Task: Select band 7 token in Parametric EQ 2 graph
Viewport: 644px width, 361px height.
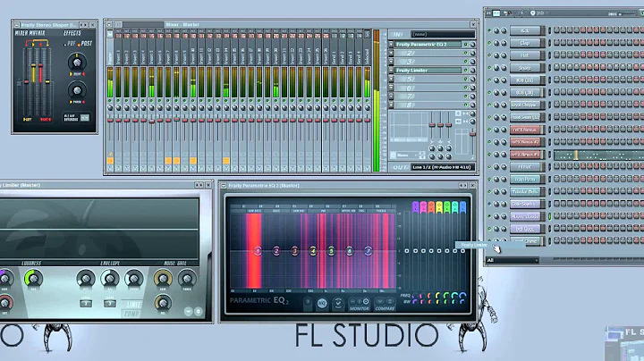Action: [x=368, y=251]
